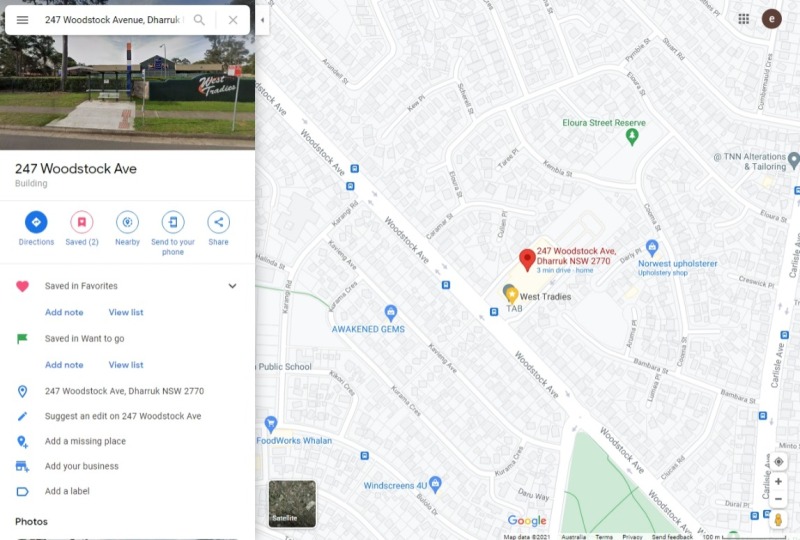
Task: Clear the search with the X icon
Action: coord(233,20)
